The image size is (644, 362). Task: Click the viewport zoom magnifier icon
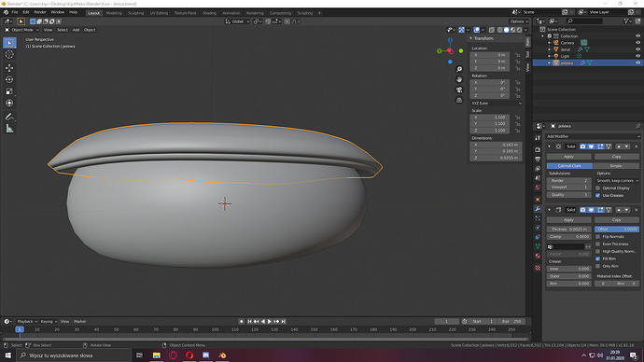459,69
